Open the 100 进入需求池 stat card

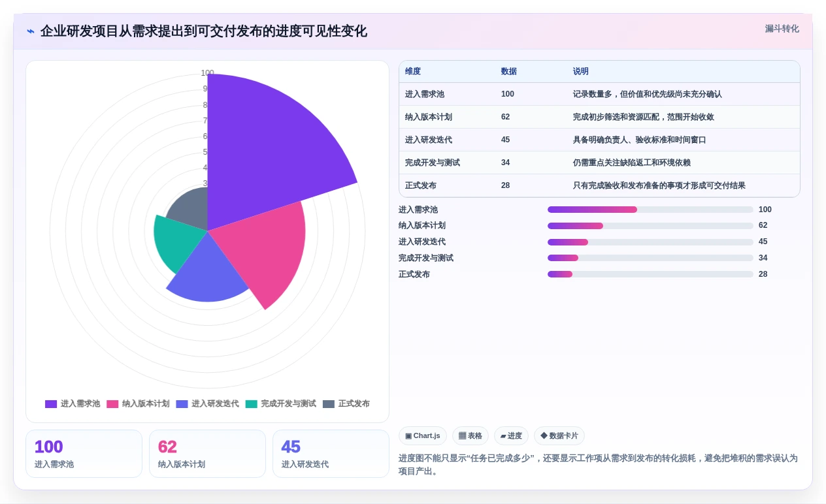84,454
